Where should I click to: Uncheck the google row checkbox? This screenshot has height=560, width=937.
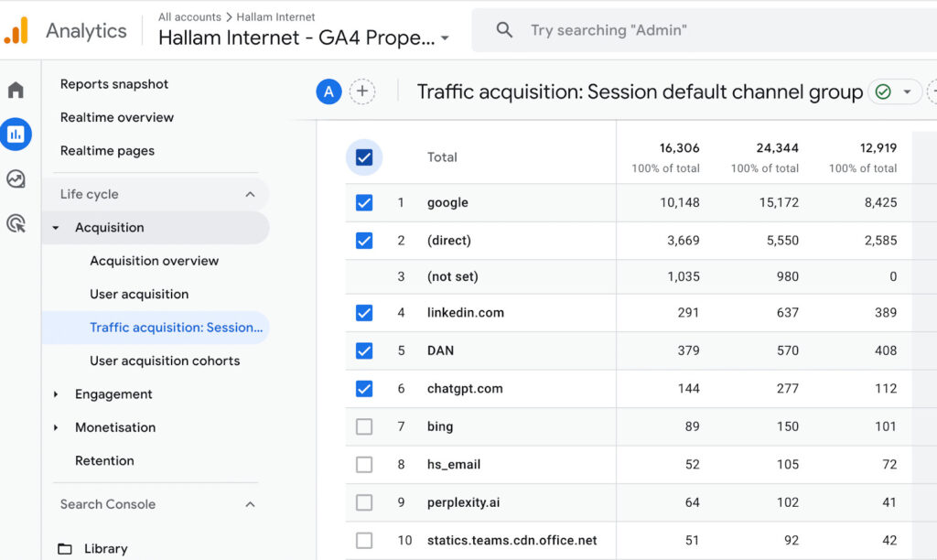point(364,202)
